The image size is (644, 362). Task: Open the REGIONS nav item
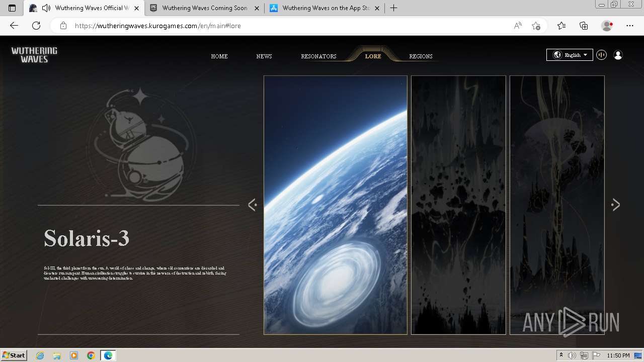pyautogui.click(x=421, y=56)
